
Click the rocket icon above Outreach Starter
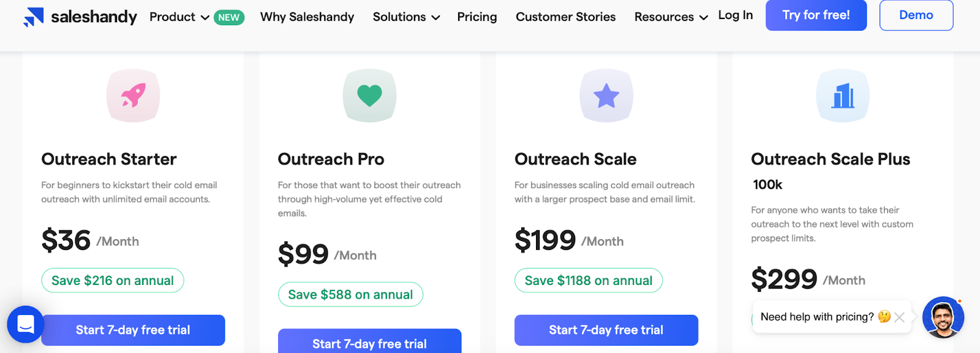tap(132, 96)
